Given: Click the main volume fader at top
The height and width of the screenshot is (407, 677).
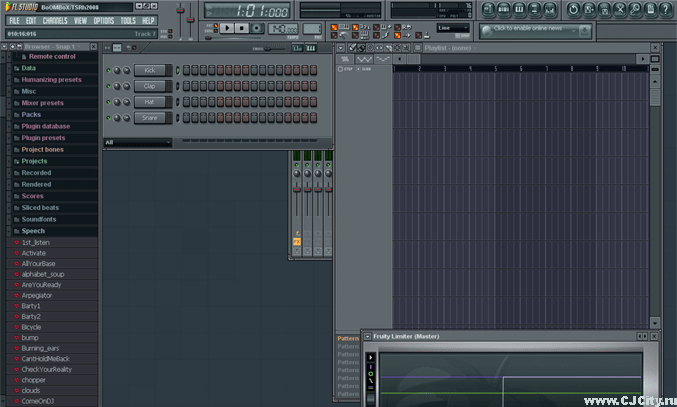Looking at the screenshot, I should pyautogui.click(x=180, y=10).
